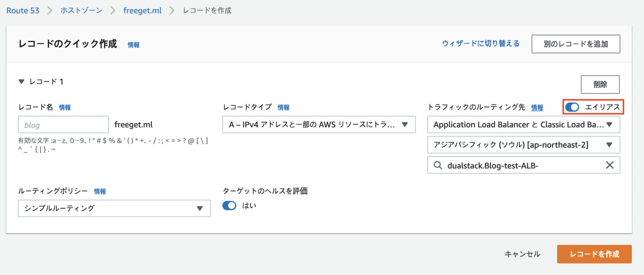This screenshot has height=275, width=644.
Task: Open the Application Load Balancer destination dropdown
Action: click(523, 125)
